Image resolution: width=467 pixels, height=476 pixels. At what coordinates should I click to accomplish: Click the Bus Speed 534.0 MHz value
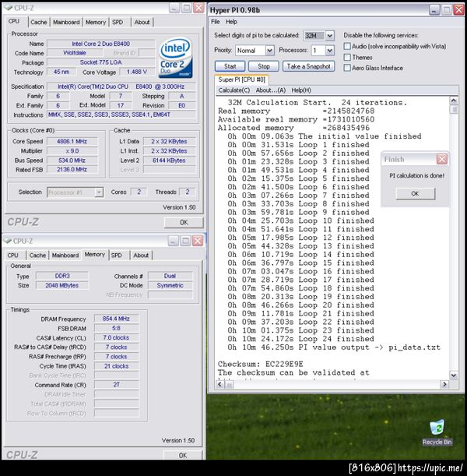pyautogui.click(x=72, y=160)
